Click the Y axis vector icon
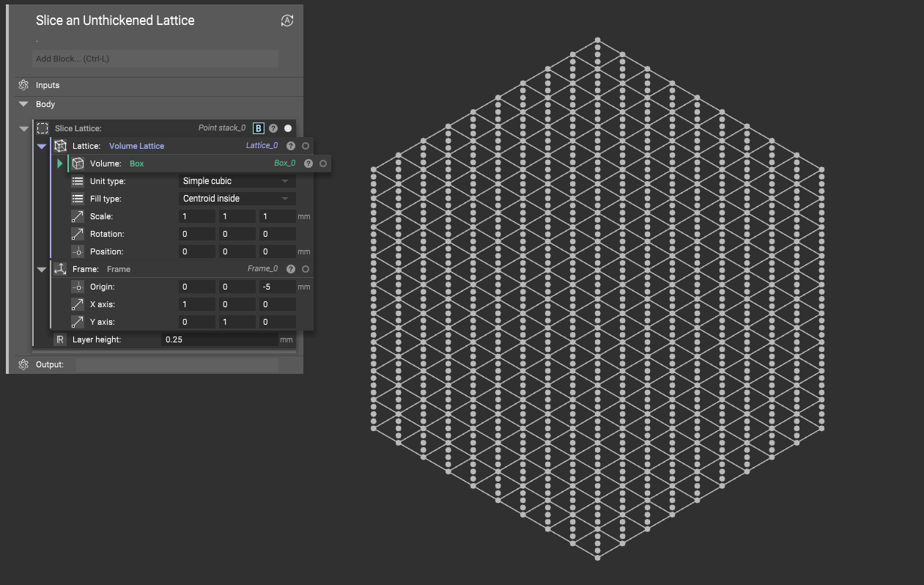This screenshot has width=924, height=585. (x=78, y=322)
